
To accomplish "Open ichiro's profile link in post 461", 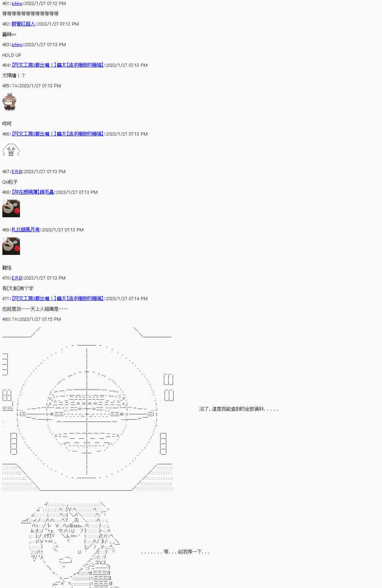I will pyautogui.click(x=17, y=4).
